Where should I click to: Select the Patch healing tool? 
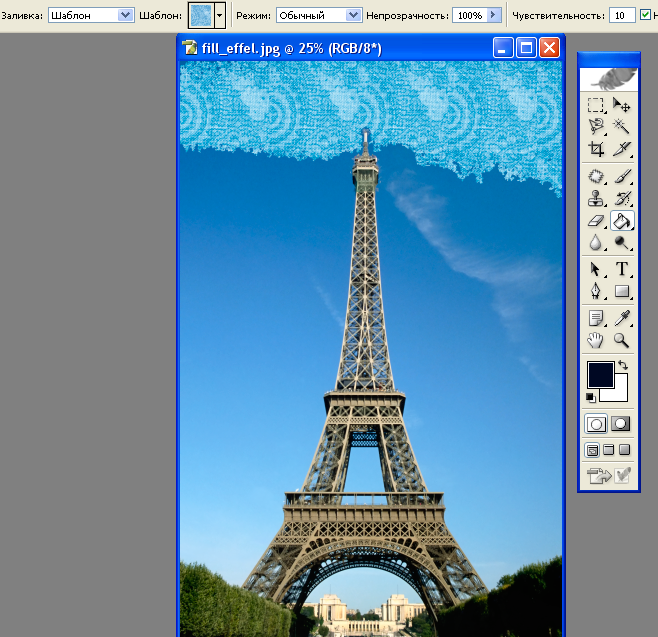(x=595, y=176)
